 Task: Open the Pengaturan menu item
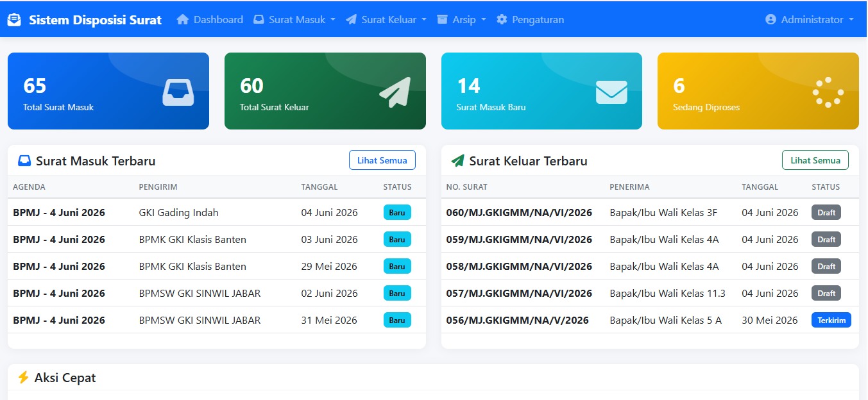click(531, 20)
